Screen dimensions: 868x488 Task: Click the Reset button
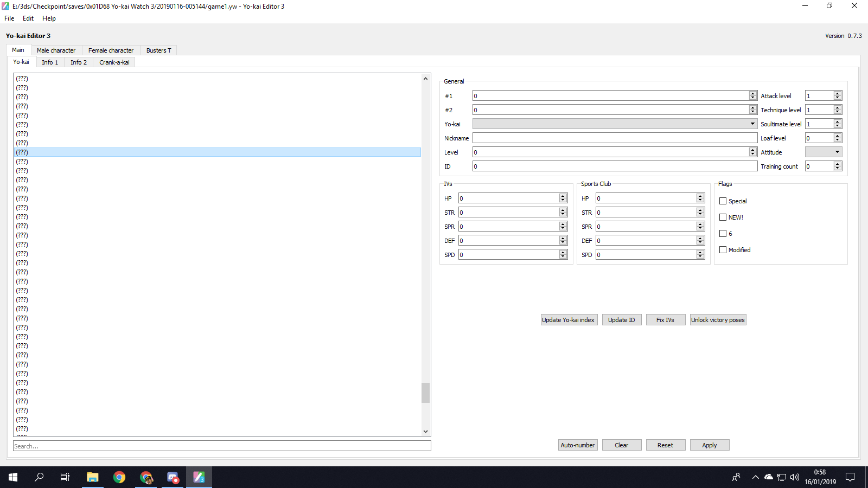[x=666, y=445]
